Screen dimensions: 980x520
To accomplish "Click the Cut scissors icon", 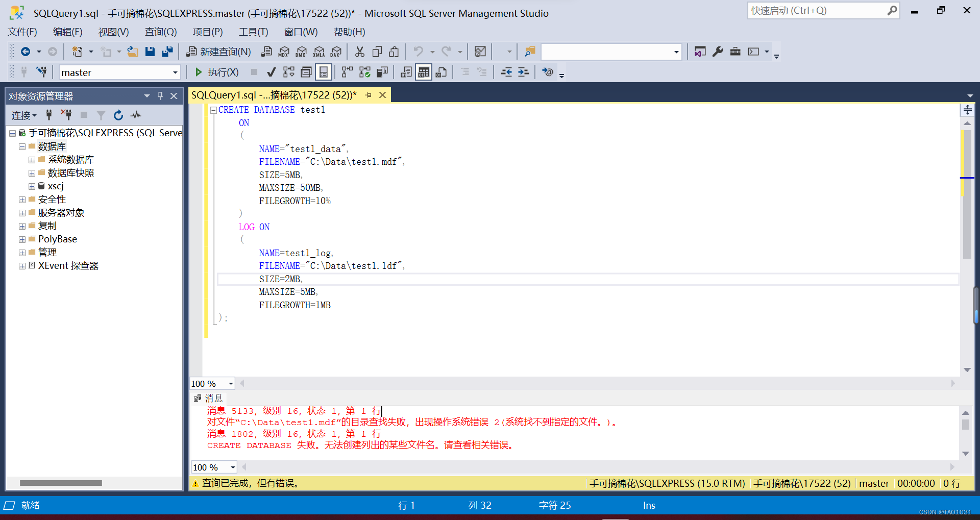I will 360,52.
